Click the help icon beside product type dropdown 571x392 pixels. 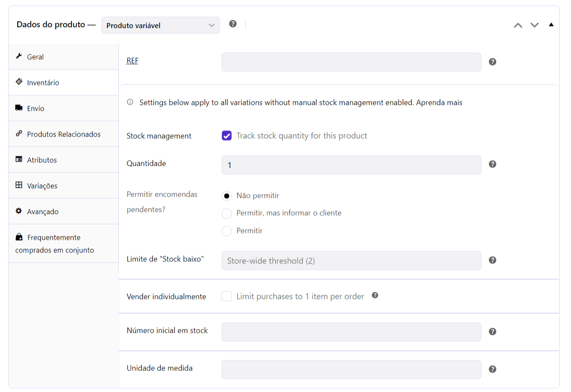pos(233,24)
